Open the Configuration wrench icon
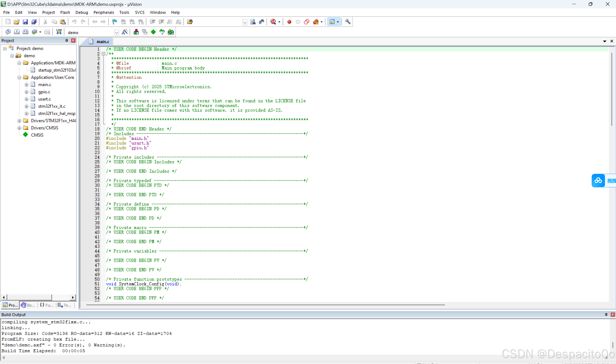616x364 pixels. click(348, 22)
